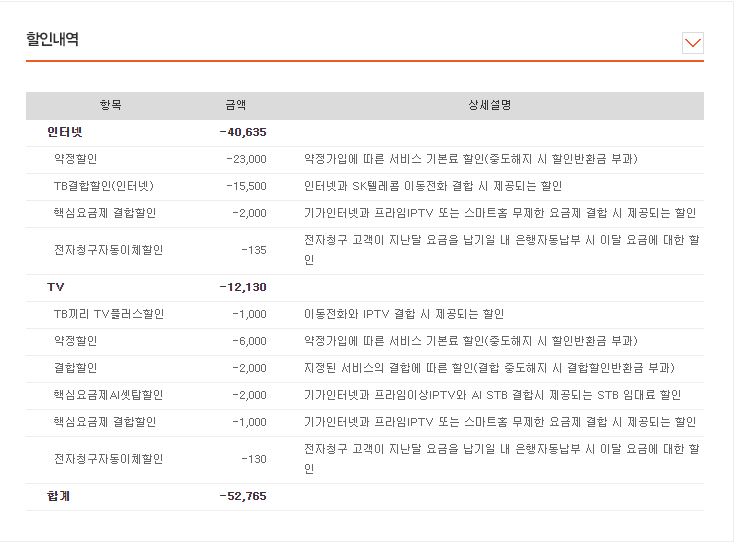This screenshot has width=741, height=553.
Task: Select the TB결합할인(인터넷) item
Action: coord(103,186)
